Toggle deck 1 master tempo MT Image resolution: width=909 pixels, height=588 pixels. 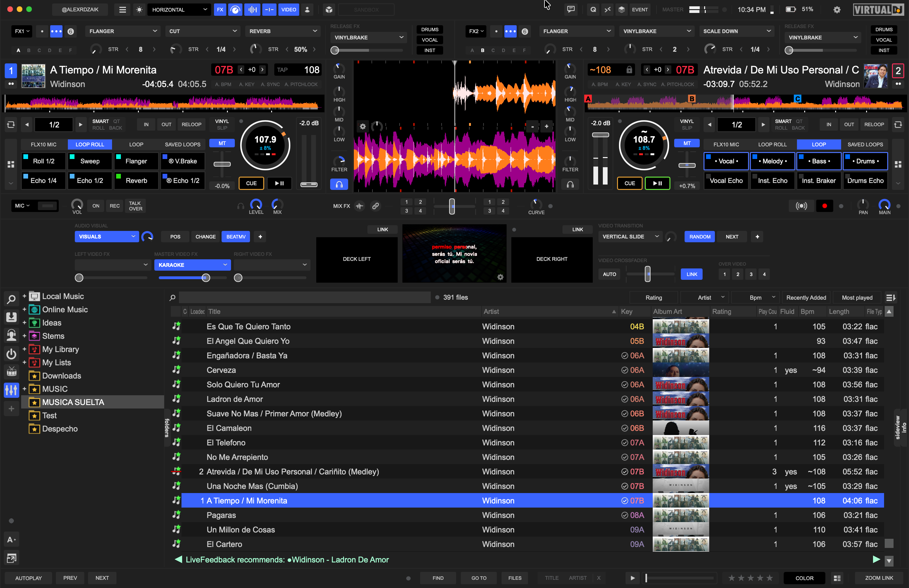click(x=222, y=144)
